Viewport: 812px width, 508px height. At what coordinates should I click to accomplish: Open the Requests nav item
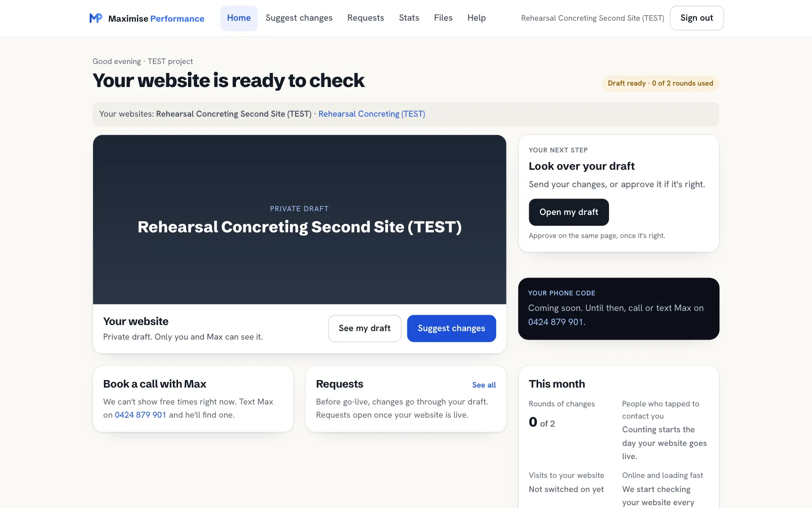366,18
